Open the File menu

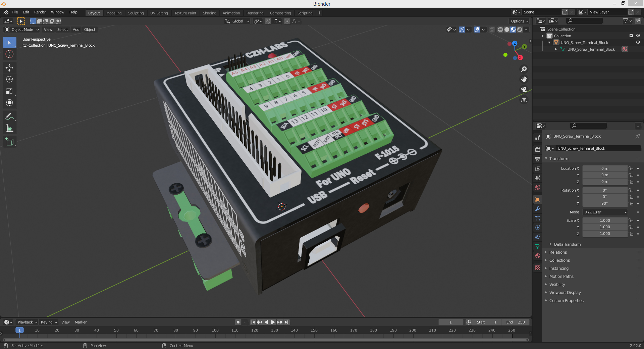pyautogui.click(x=15, y=12)
